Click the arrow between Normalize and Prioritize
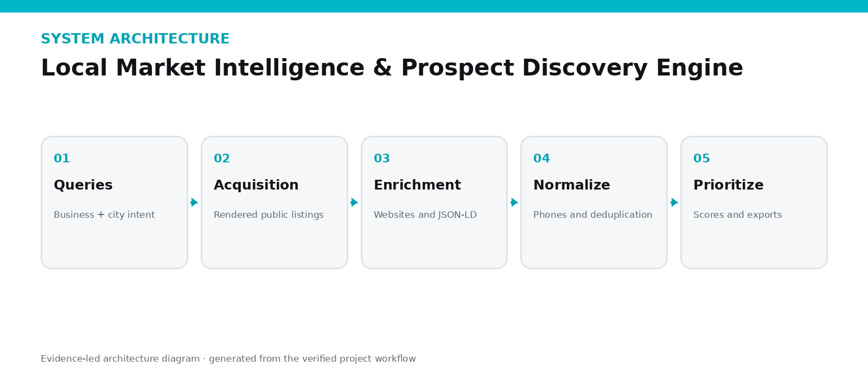The width and height of the screenshot is (868, 391). click(674, 203)
